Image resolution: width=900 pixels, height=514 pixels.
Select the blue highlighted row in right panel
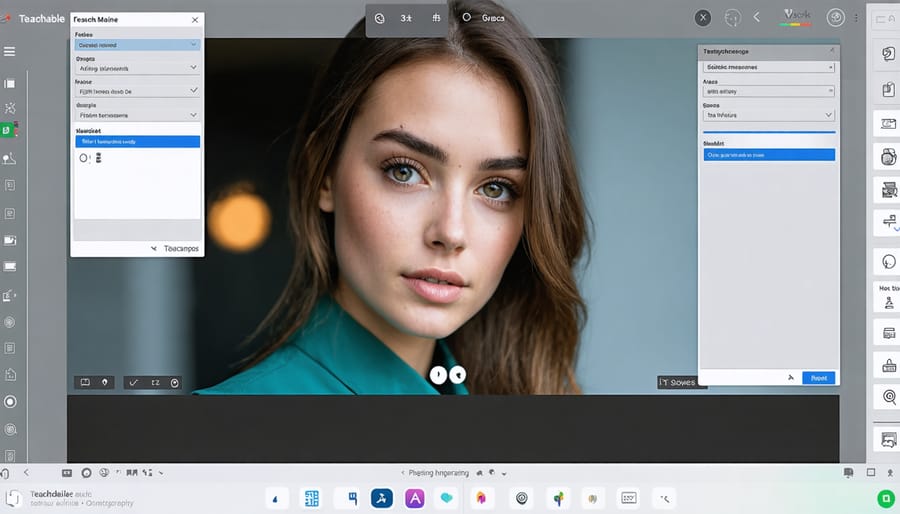768,155
